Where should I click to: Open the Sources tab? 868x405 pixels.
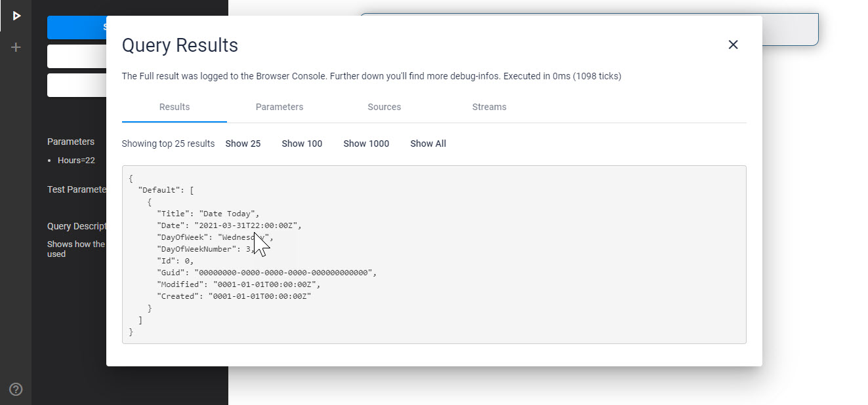click(384, 107)
